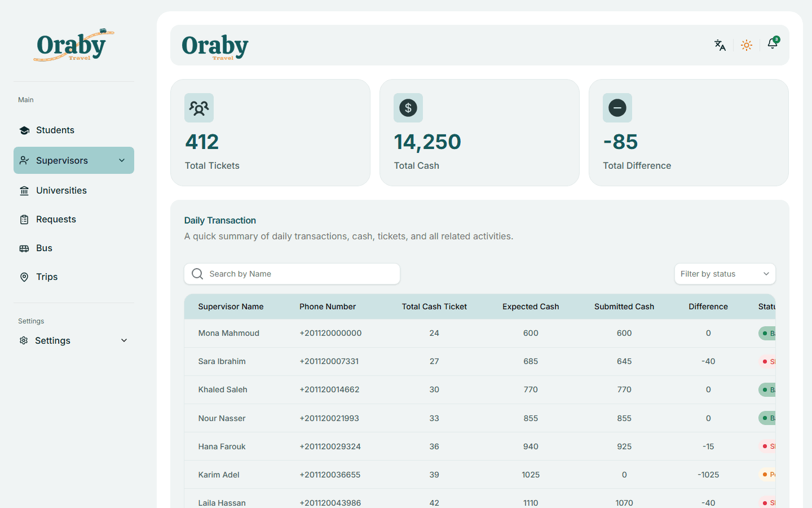This screenshot has width=812, height=508.
Task: Click Hana Farouk's difference value -15
Action: (x=708, y=446)
